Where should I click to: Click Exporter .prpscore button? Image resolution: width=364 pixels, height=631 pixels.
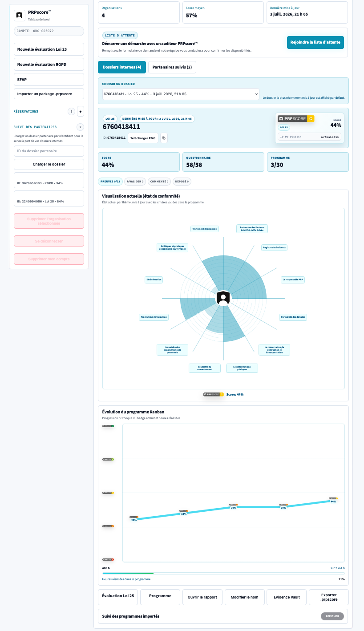(x=329, y=597)
